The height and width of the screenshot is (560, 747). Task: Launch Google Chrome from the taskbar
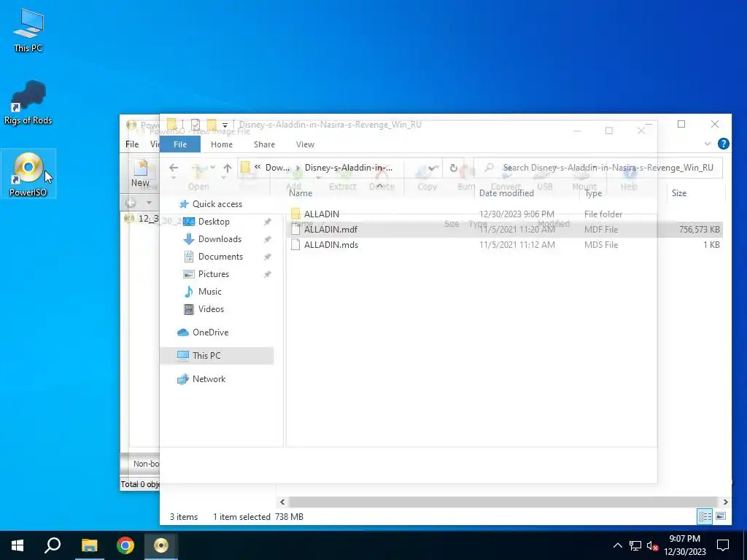[x=125, y=545]
